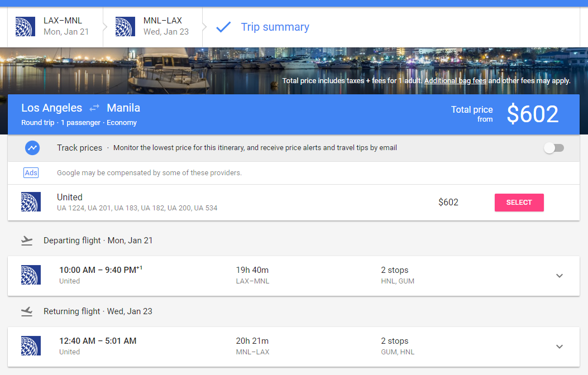Go back to MNL–LAX flight step
Screen dimensions: 588x375
(153, 27)
